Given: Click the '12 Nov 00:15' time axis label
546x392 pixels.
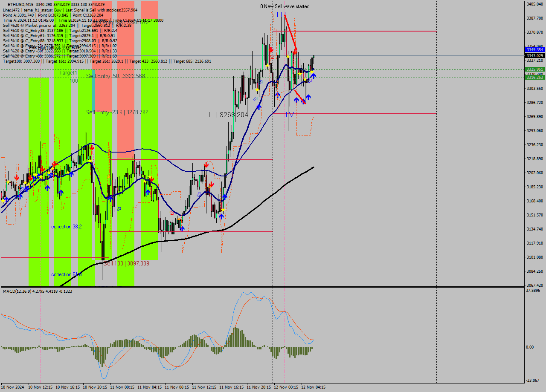Looking at the screenshot, I should (286, 387).
